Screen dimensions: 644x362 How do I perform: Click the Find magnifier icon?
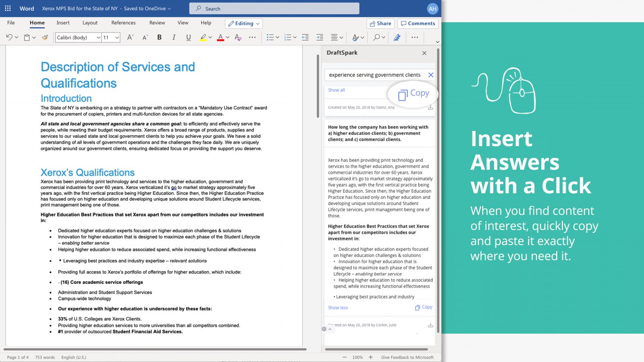click(x=377, y=37)
